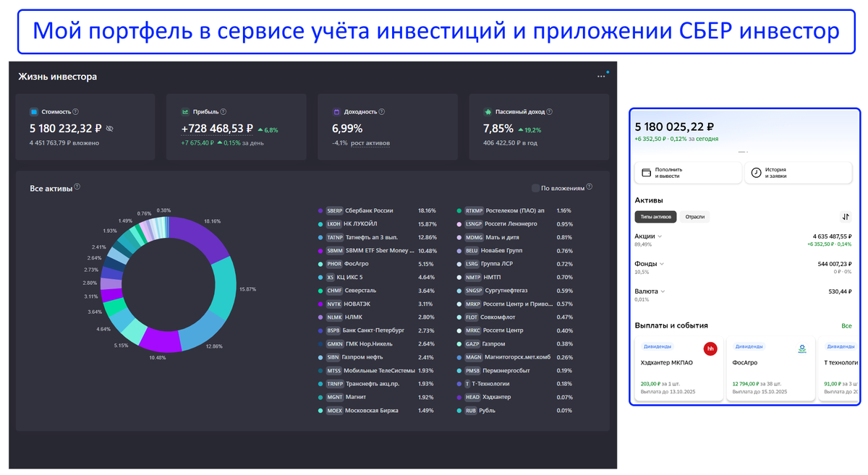Click the crossed-eye icon hiding portfolio value
Image resolution: width=868 pixels, height=475 pixels.
pos(110,129)
